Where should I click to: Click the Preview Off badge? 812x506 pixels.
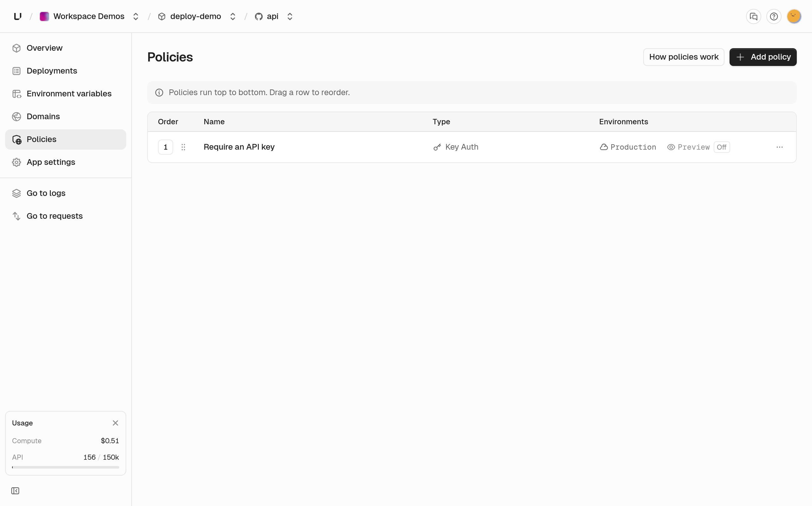click(722, 147)
